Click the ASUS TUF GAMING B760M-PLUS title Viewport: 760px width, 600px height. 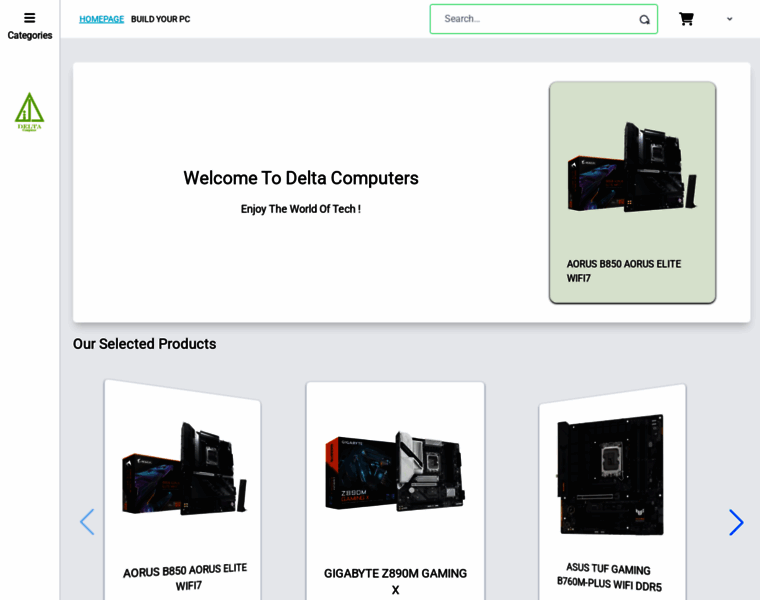tap(609, 577)
